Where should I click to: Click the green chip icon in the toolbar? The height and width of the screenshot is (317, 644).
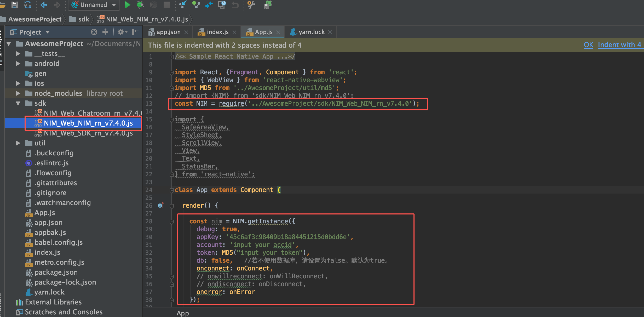tap(268, 4)
